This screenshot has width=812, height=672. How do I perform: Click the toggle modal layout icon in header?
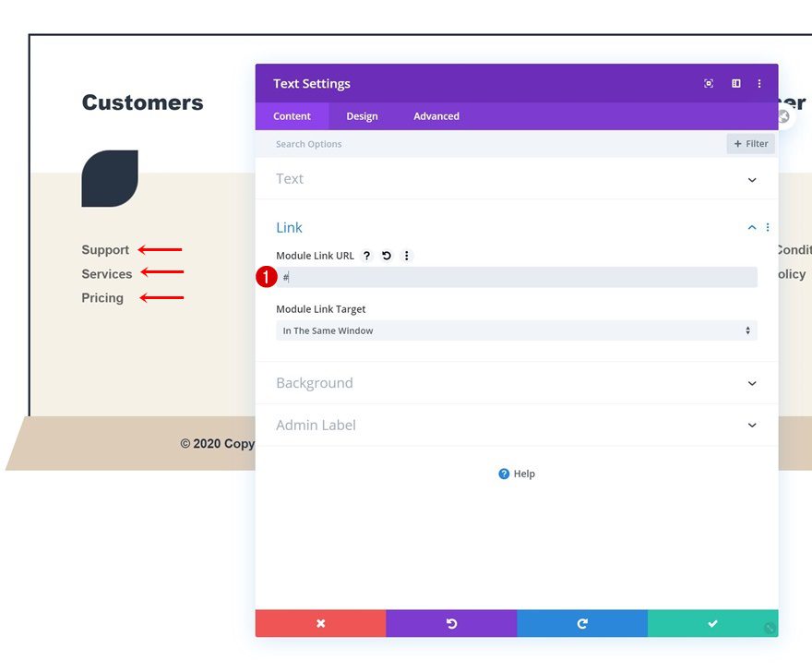click(734, 83)
